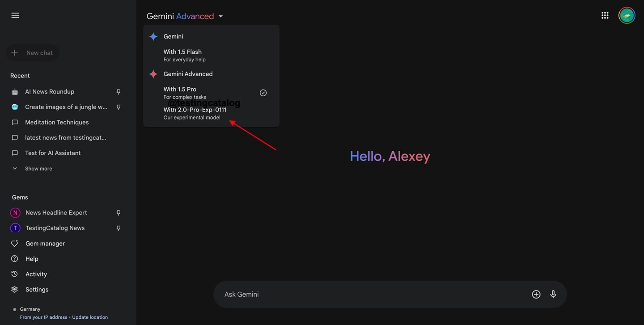Open the Google apps grid
The height and width of the screenshot is (325, 644).
[605, 14]
